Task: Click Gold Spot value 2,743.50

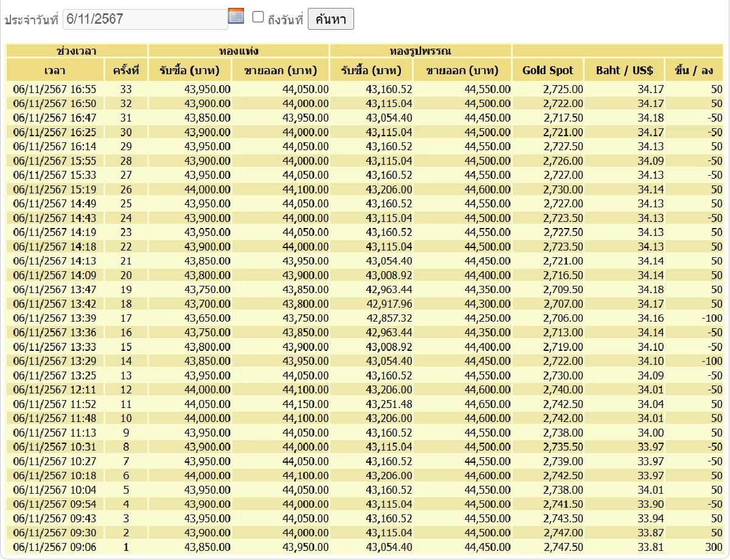Action: coord(563,519)
